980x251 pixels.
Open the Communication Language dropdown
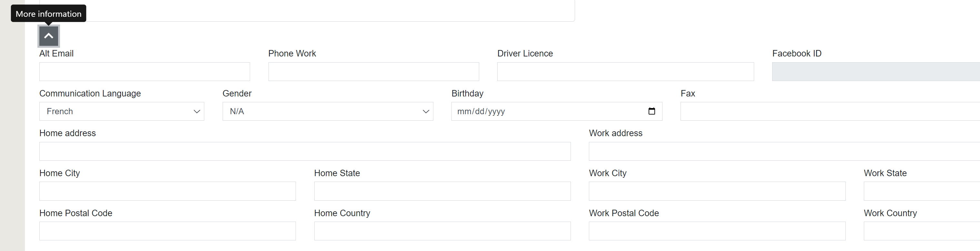(x=122, y=111)
